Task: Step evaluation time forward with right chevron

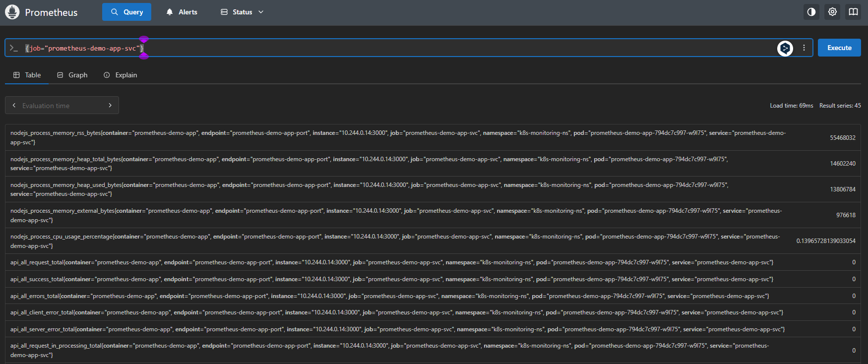Action: [x=110, y=105]
